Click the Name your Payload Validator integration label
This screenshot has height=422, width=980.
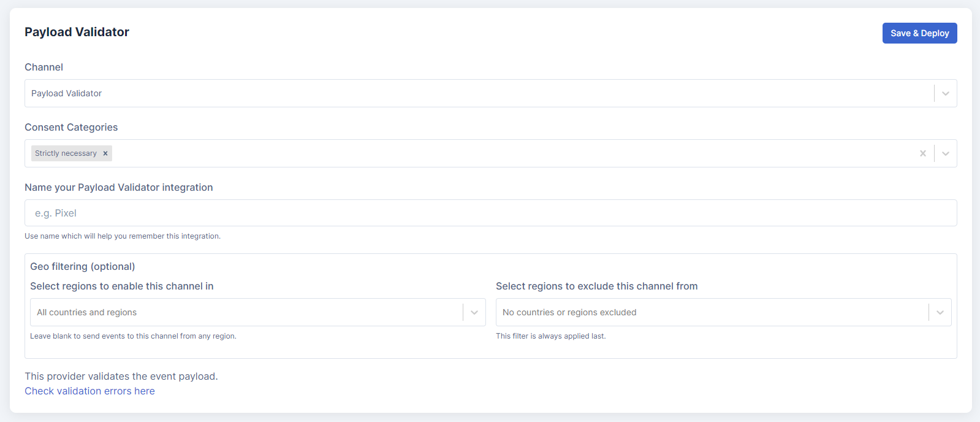point(119,187)
